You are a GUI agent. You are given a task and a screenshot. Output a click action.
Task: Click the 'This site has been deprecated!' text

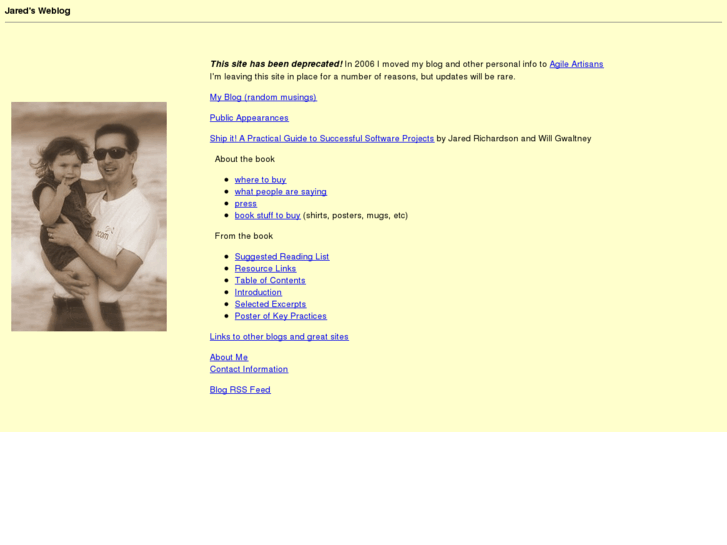[276, 64]
